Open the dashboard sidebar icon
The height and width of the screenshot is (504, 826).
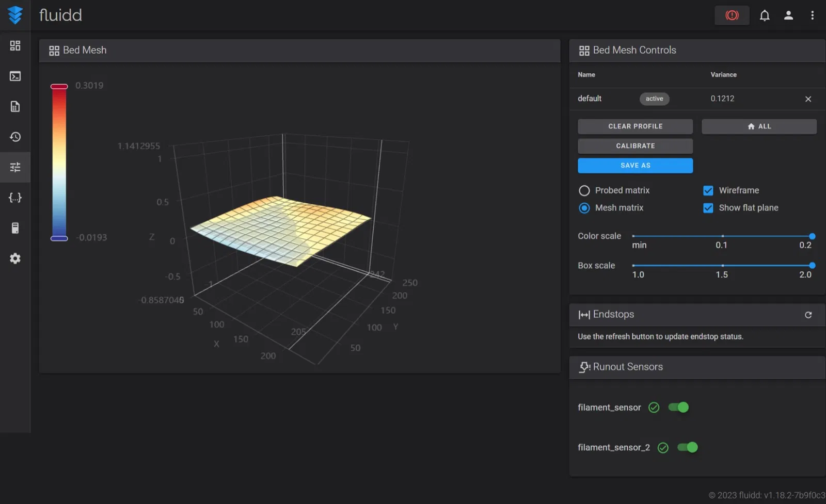[x=15, y=46]
